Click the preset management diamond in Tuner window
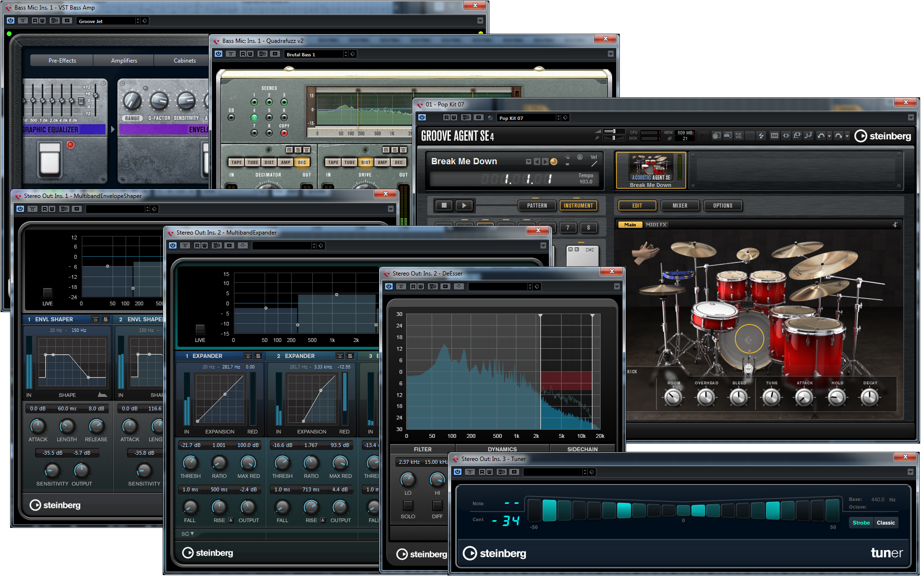 click(592, 472)
